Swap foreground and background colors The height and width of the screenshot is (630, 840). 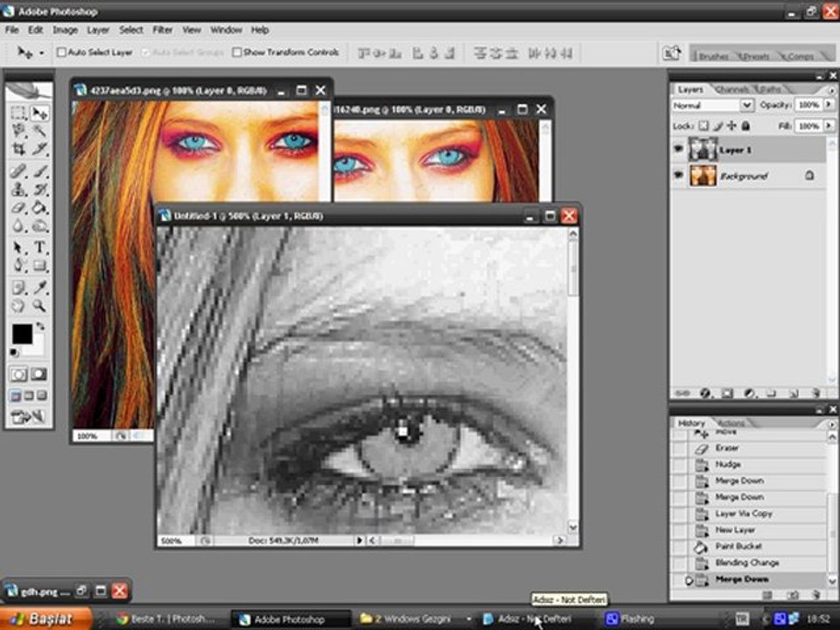(x=41, y=325)
